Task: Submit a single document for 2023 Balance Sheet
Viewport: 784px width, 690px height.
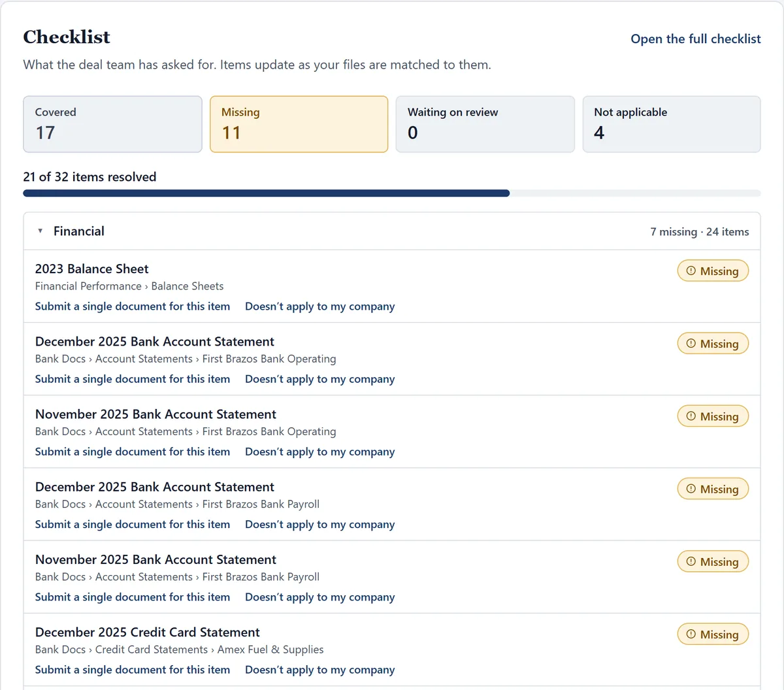Action: (x=133, y=306)
